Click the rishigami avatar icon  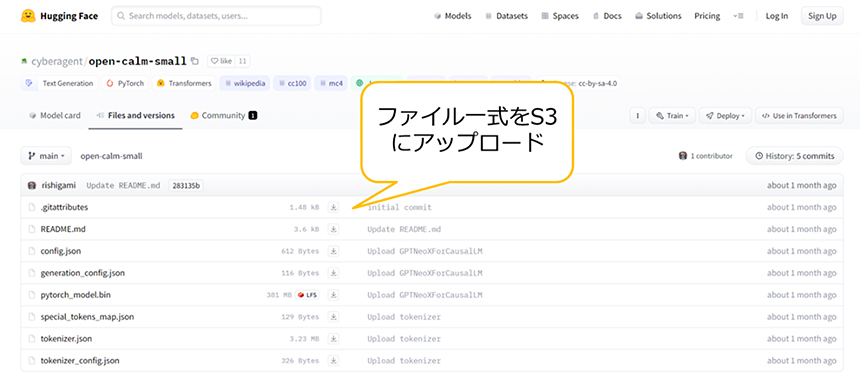pos(32,185)
